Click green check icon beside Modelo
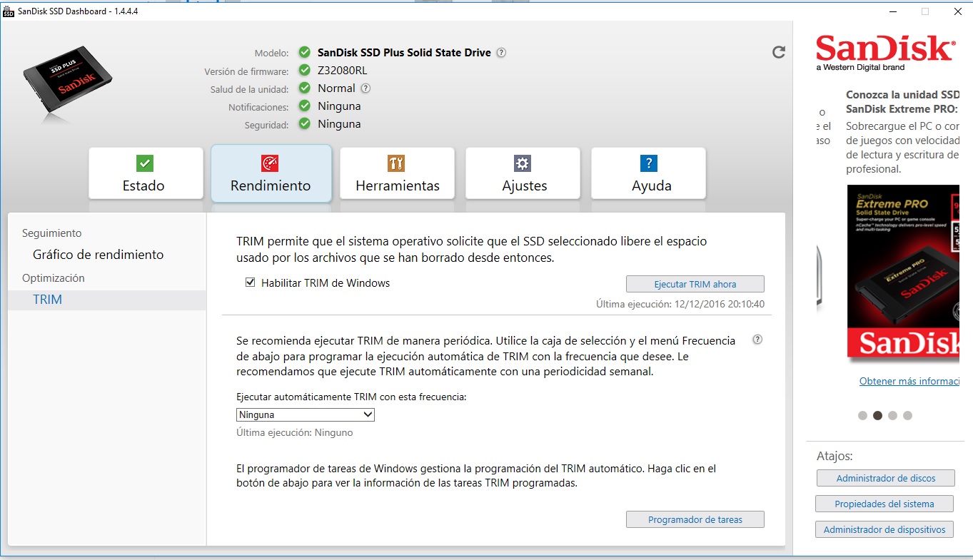Viewport: 973px width, 560px height. point(305,53)
